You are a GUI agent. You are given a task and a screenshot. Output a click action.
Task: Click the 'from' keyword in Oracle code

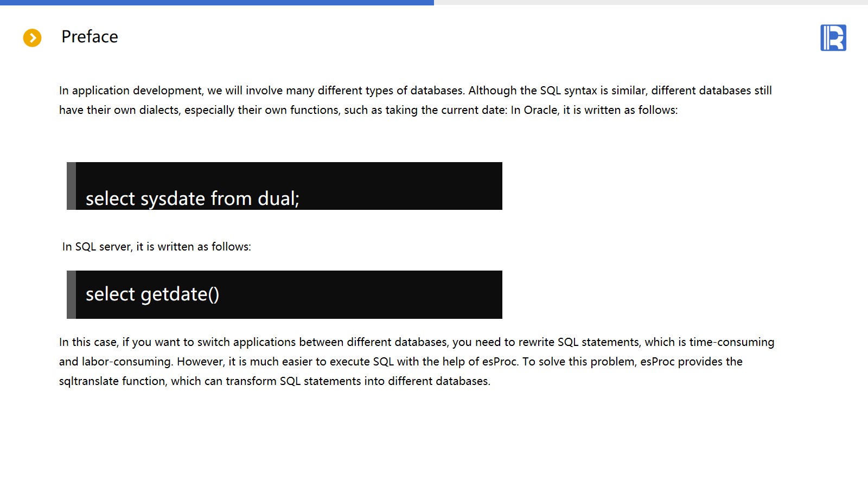[231, 199]
